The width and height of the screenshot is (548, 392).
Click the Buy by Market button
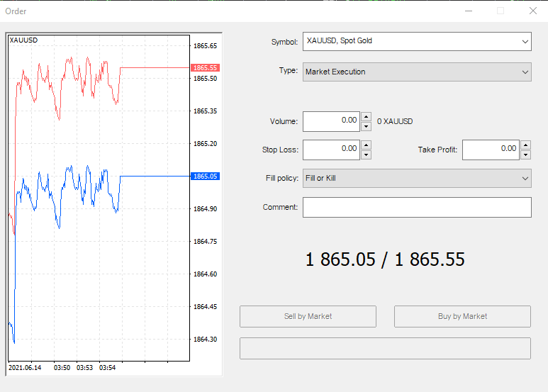coord(462,317)
